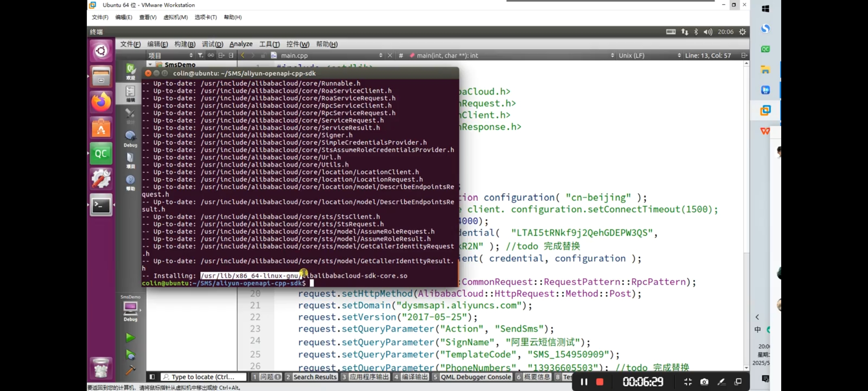Go back using yellow navigation arrow

pyautogui.click(x=243, y=55)
